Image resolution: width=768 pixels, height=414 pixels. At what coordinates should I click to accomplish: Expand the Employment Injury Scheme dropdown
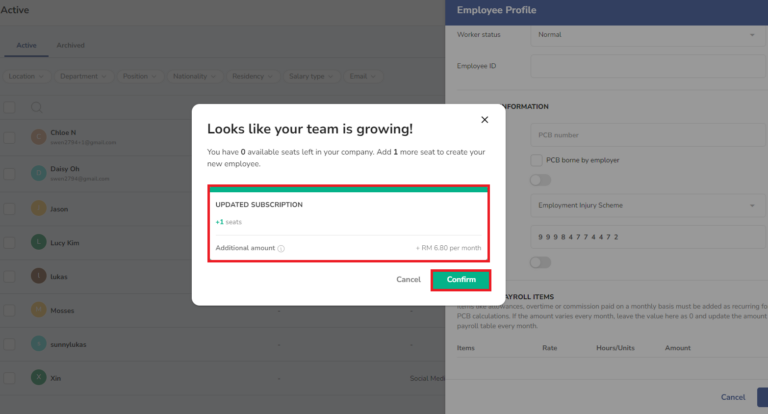[648, 205]
